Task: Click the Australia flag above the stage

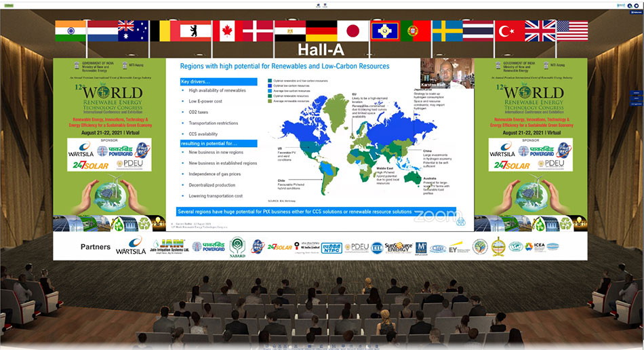Action: (x=133, y=31)
